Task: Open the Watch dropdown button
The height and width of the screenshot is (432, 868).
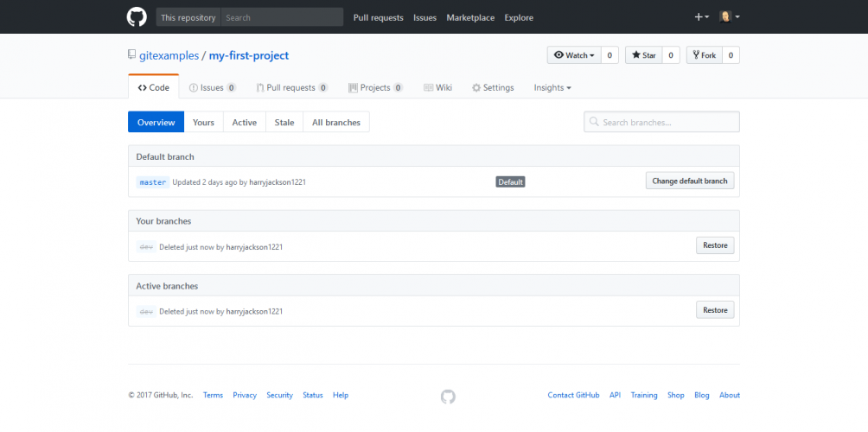Action: pos(574,55)
